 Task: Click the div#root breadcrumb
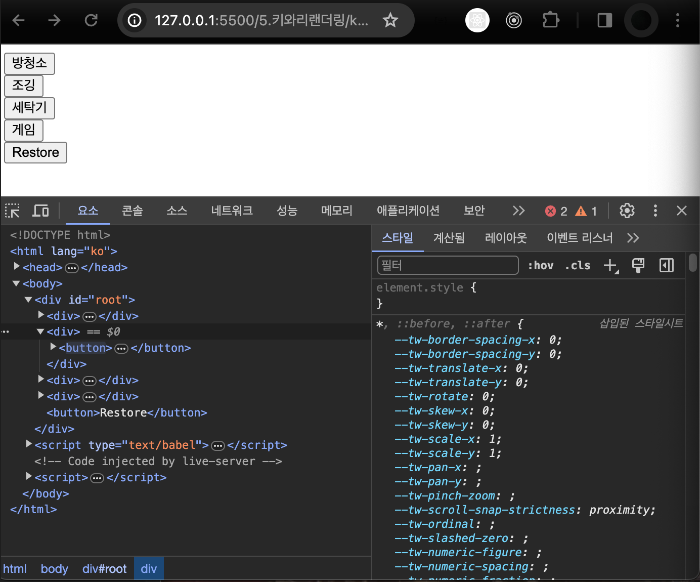coord(104,569)
